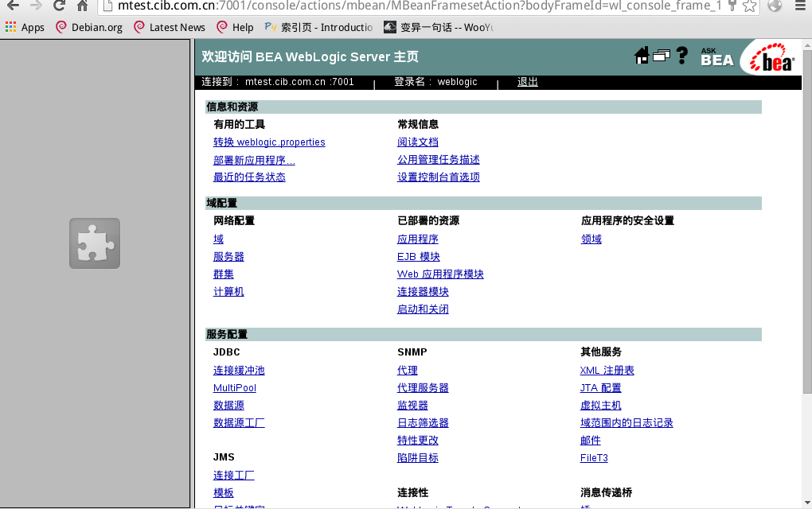Screen dimensions: 812x509
Task: Open 连接器模块 link
Action: [423, 292]
